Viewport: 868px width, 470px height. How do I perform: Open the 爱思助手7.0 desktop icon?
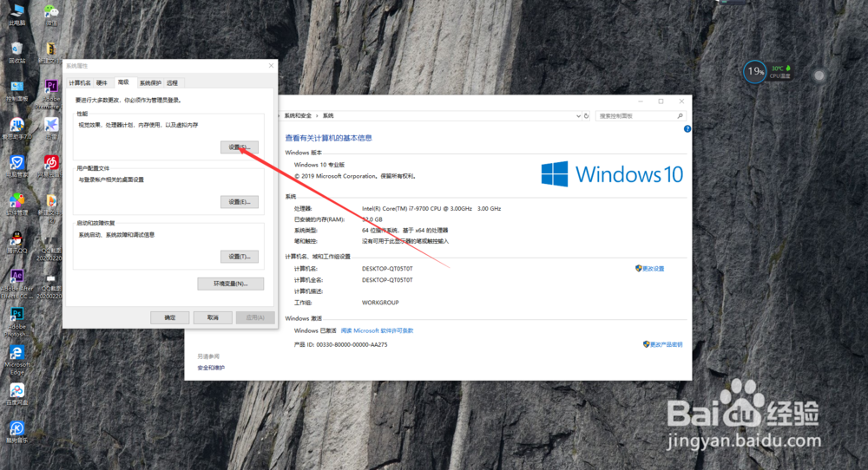[x=17, y=127]
